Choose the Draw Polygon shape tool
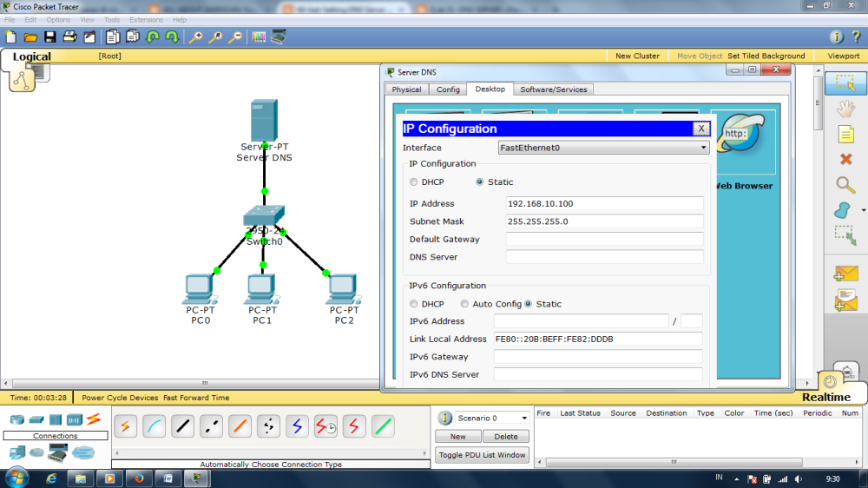The height and width of the screenshot is (488, 868). pyautogui.click(x=842, y=210)
